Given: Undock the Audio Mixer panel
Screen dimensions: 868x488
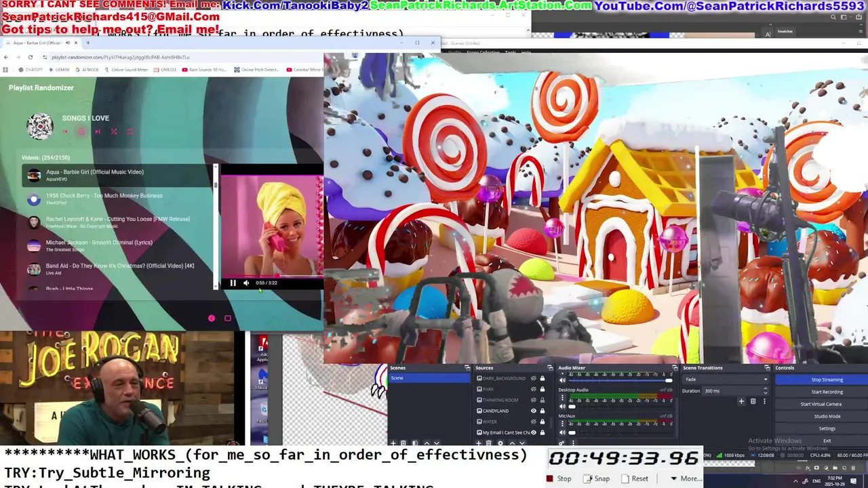Looking at the screenshot, I should click(x=675, y=368).
